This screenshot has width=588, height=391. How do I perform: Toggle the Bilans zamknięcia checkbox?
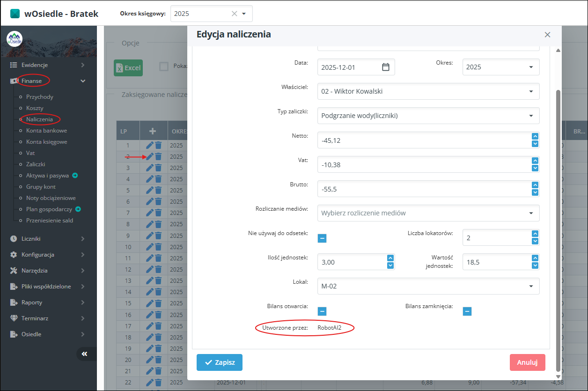pyautogui.click(x=467, y=311)
